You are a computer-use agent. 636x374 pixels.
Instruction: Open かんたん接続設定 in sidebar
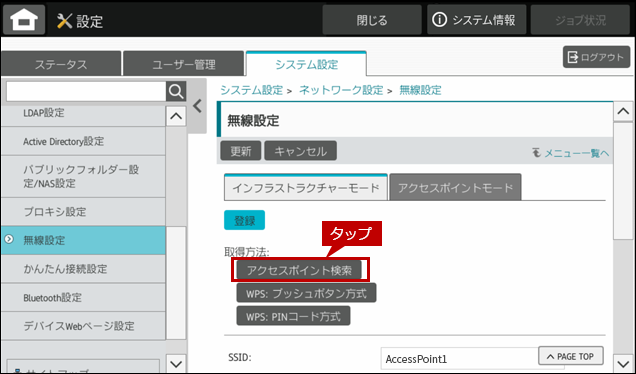[x=83, y=269]
